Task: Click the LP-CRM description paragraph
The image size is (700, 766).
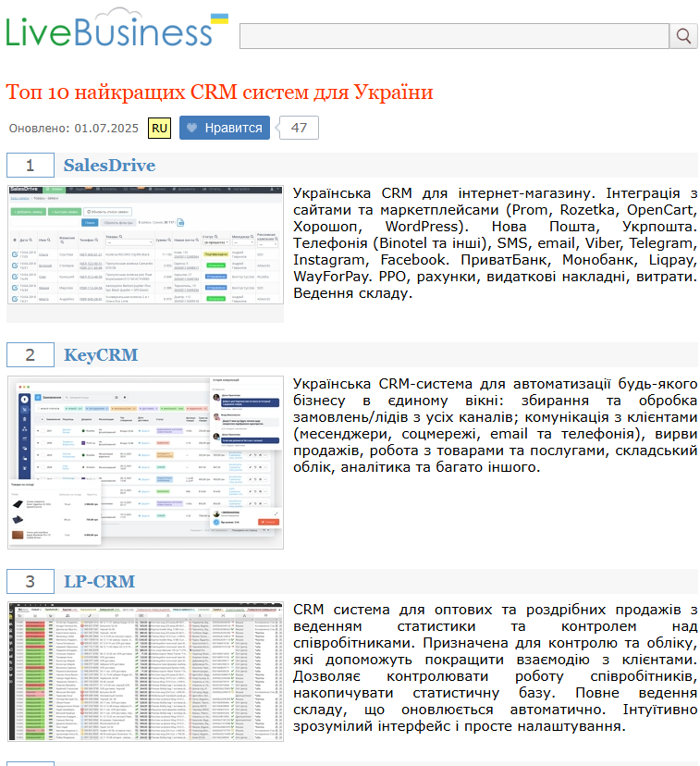Action: coord(495,667)
